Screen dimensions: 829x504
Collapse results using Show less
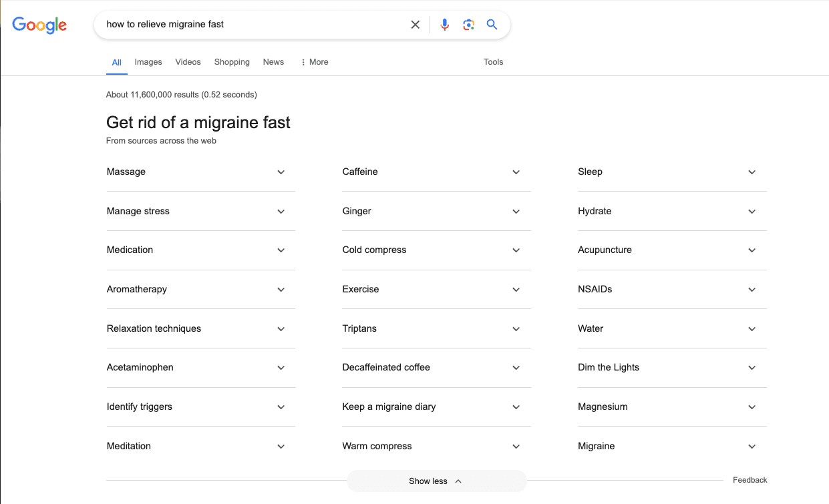pos(436,481)
